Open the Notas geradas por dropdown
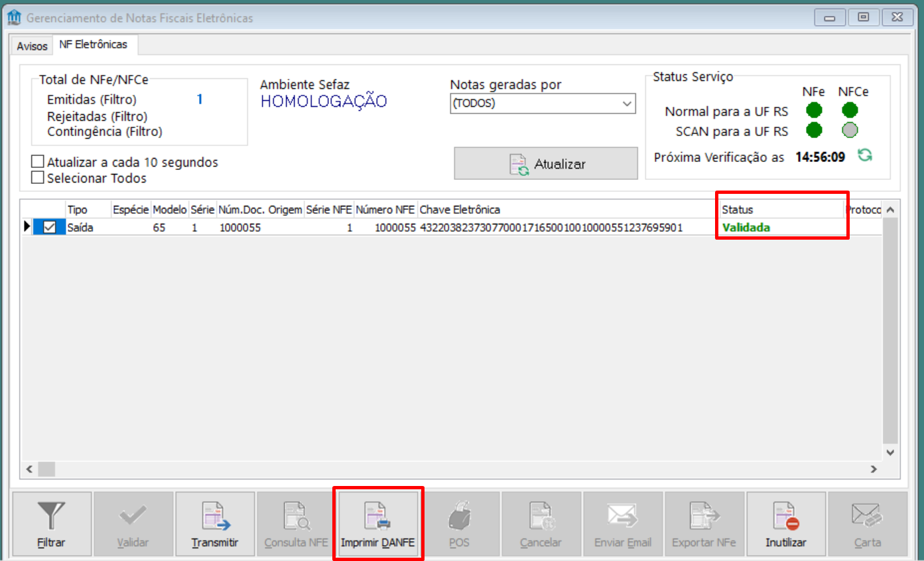Screen dimensions: 924x561 click(543, 104)
